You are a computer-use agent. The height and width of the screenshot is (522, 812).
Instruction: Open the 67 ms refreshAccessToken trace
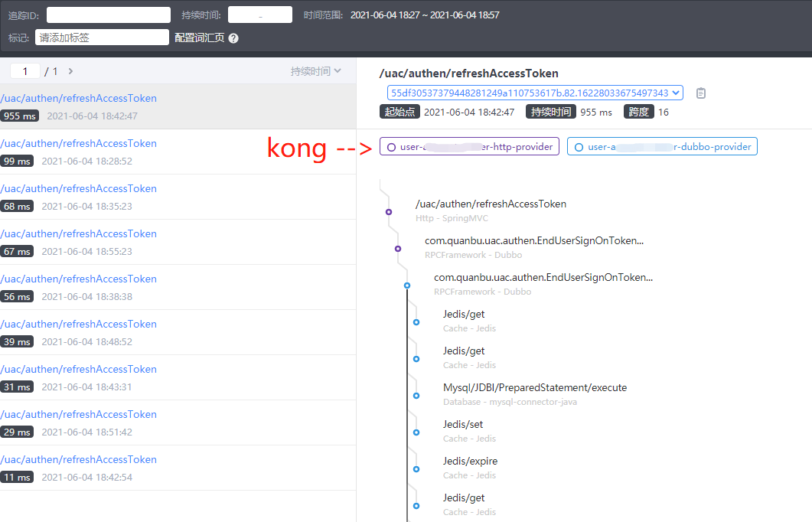click(x=178, y=242)
